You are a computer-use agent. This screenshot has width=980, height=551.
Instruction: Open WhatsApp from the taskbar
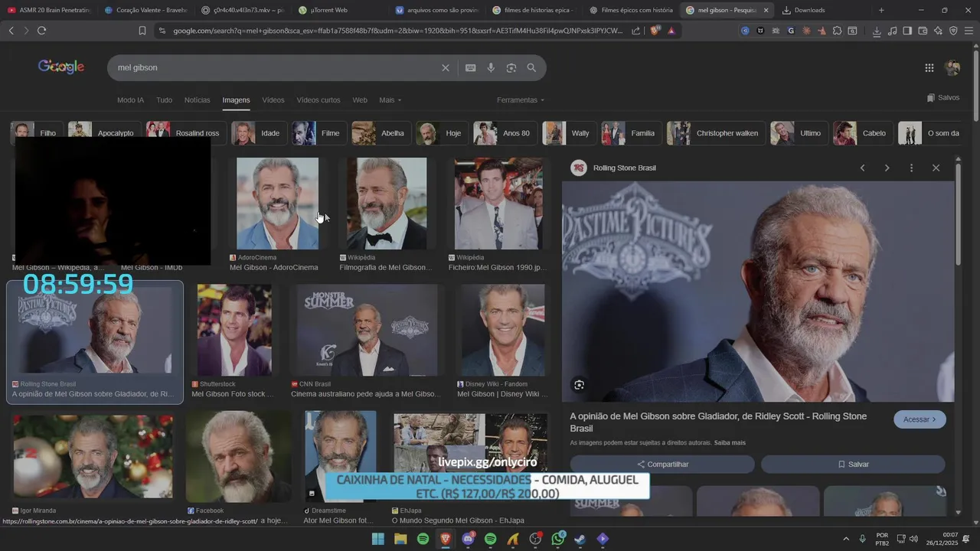(558, 539)
